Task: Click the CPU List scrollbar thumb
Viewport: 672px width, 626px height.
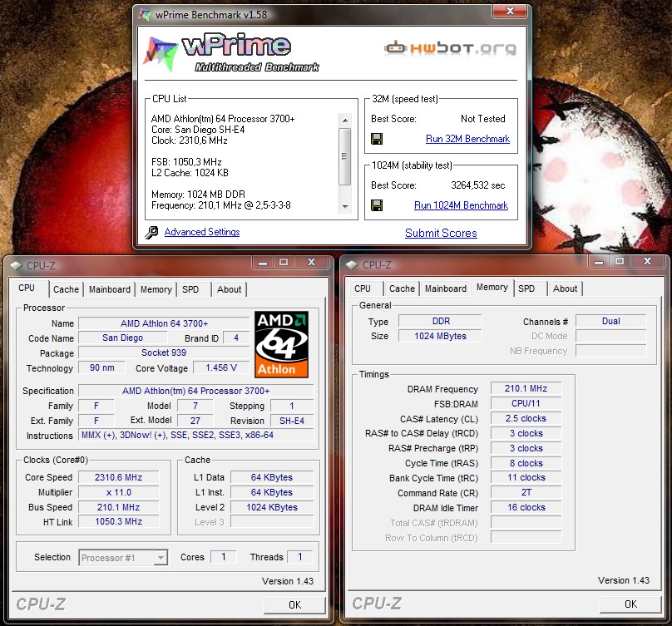Action: tap(345, 156)
